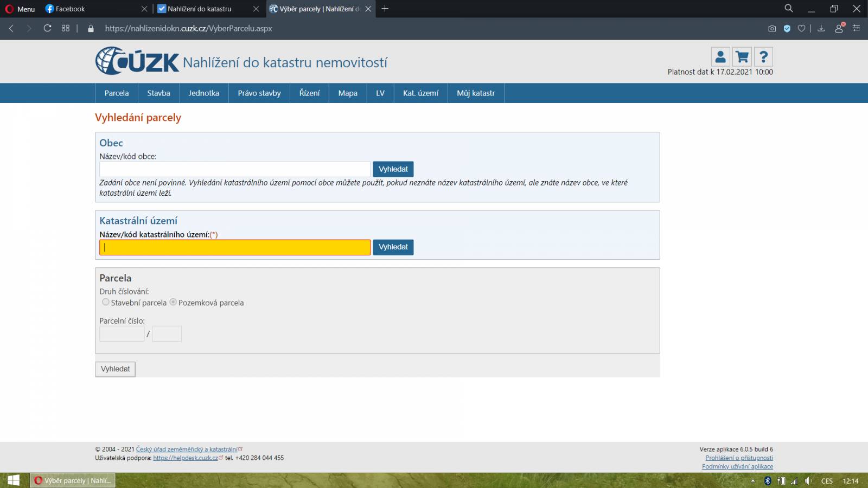The width and height of the screenshot is (868, 488).
Task: Close the Facebook tab
Action: [144, 9]
